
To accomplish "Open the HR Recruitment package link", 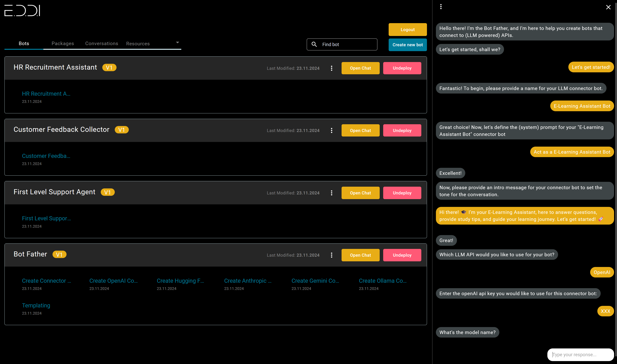I will click(46, 94).
